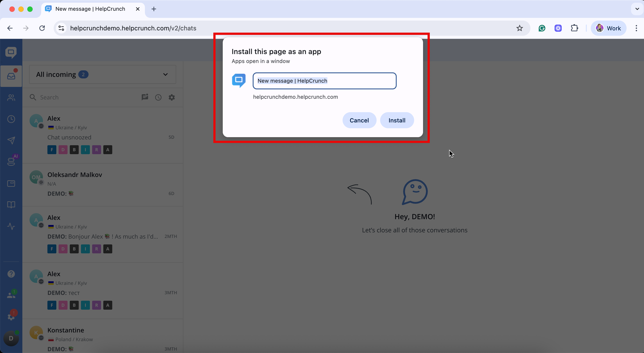Bookmark this page with star icon

[519, 28]
